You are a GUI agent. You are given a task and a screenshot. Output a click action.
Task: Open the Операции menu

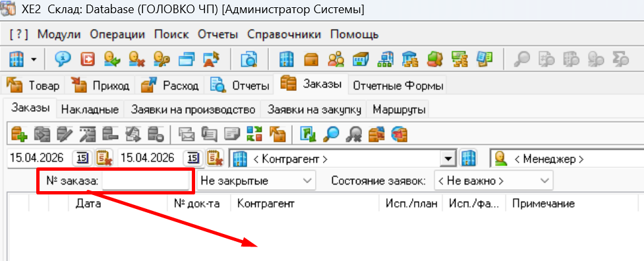tap(117, 34)
